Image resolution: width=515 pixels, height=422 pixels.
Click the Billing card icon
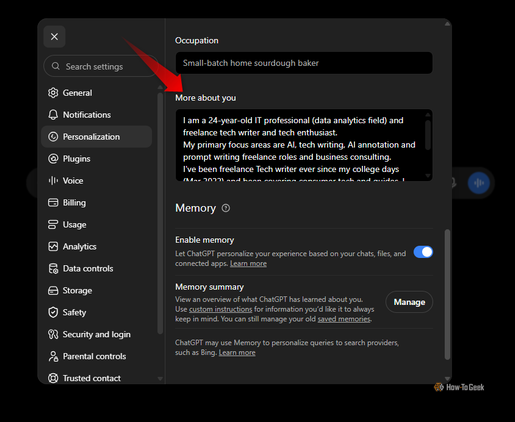[x=53, y=203]
